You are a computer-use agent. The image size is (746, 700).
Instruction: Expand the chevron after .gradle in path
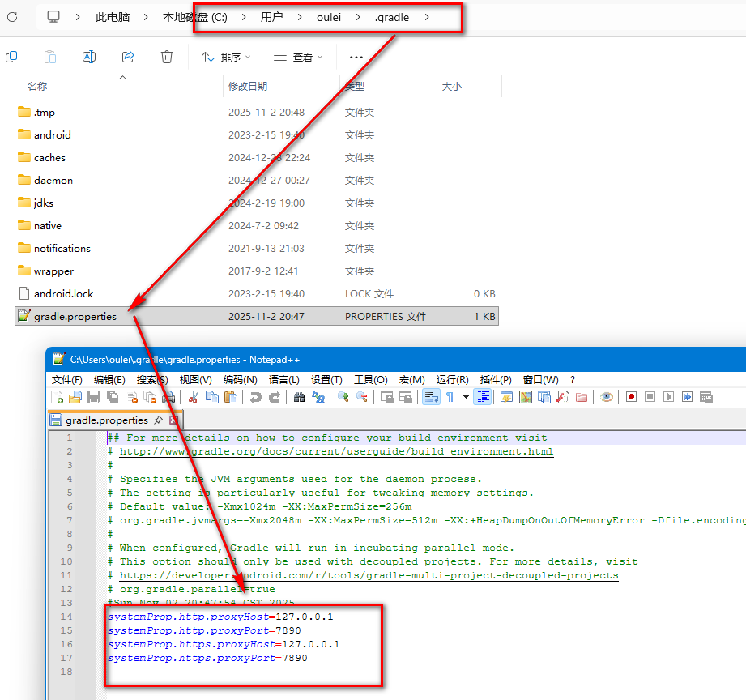(427, 17)
